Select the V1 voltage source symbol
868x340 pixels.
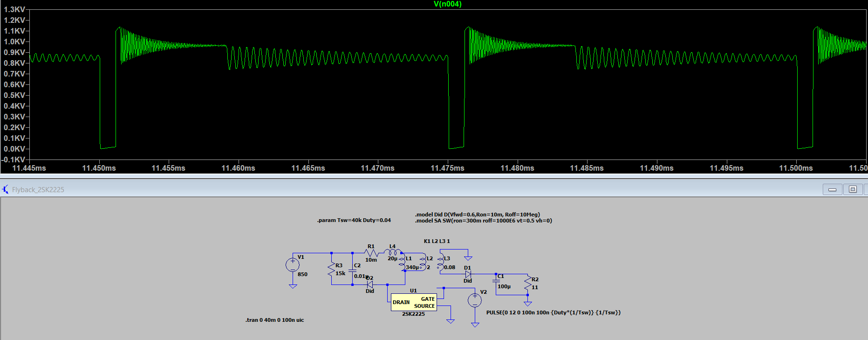(293, 265)
